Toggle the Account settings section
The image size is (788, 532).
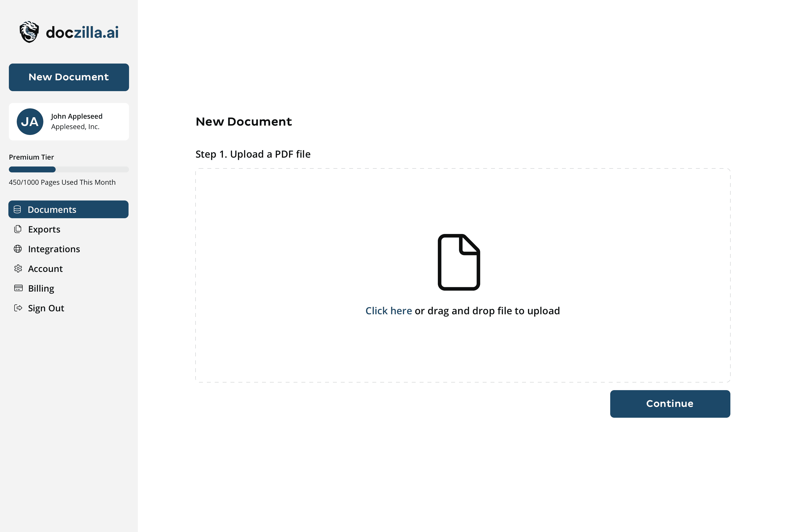tap(45, 268)
